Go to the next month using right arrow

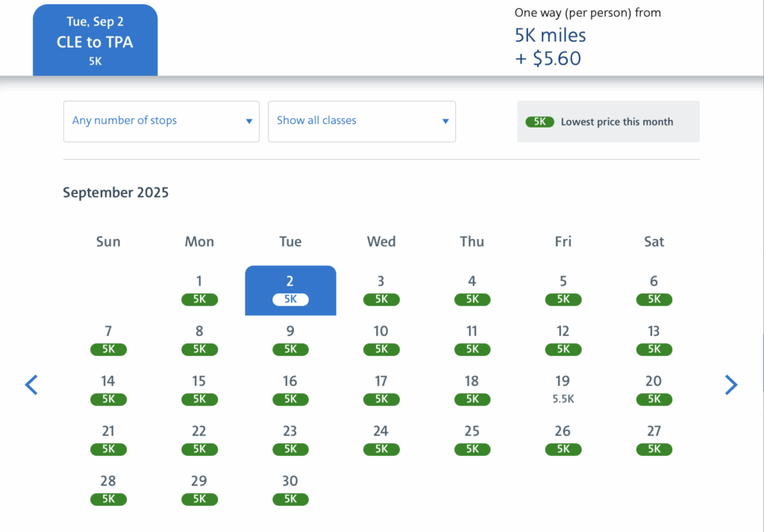pos(730,385)
